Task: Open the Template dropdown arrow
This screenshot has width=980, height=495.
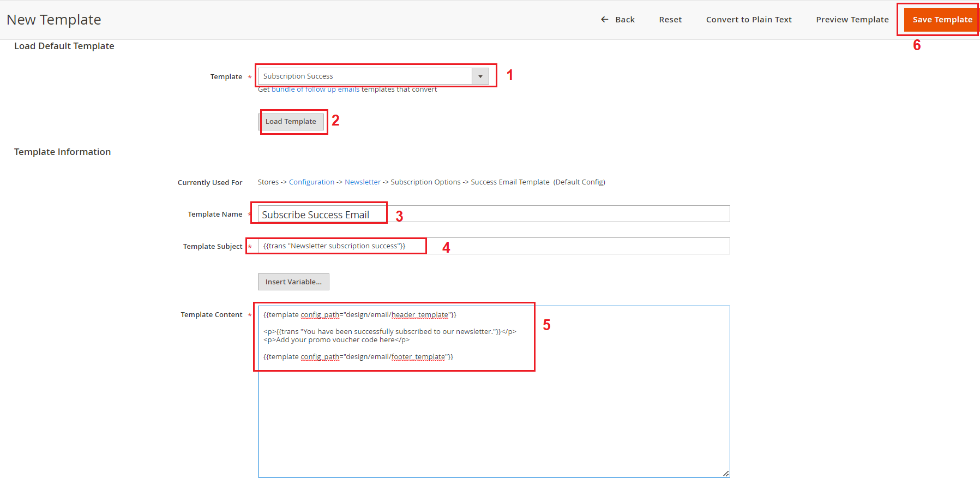Action: pos(480,76)
